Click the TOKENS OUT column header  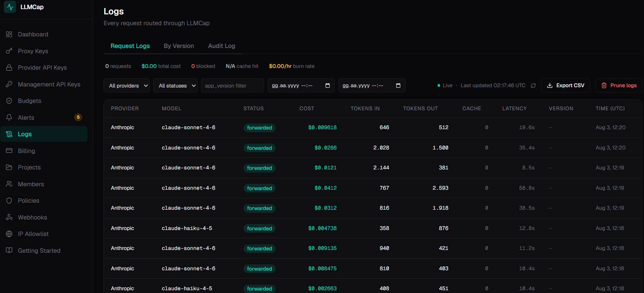coord(420,109)
